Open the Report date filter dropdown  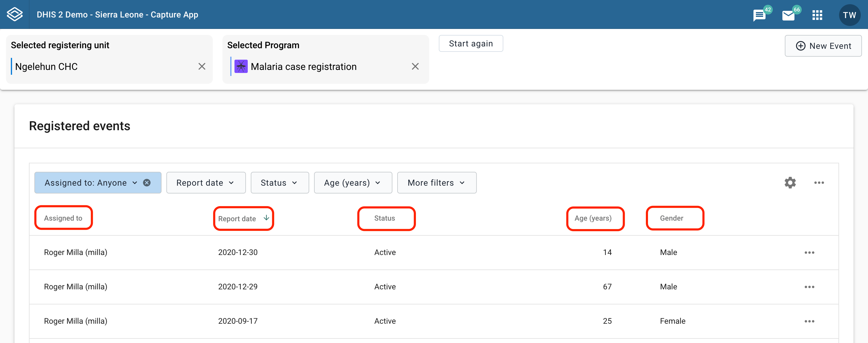click(206, 183)
